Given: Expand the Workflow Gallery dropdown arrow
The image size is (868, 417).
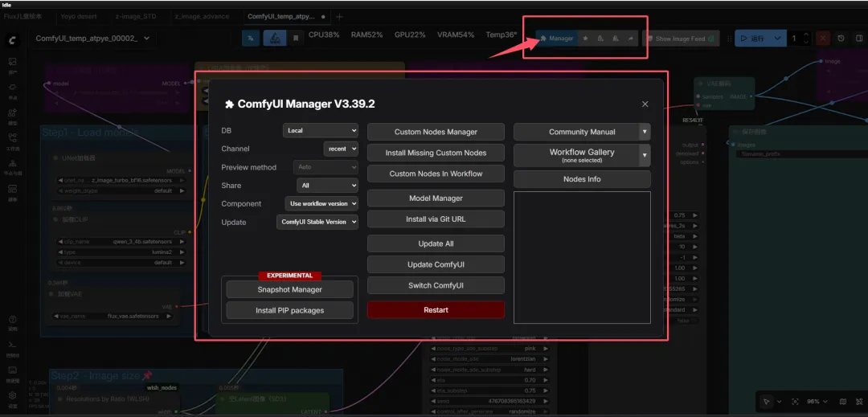Looking at the screenshot, I should pyautogui.click(x=645, y=155).
